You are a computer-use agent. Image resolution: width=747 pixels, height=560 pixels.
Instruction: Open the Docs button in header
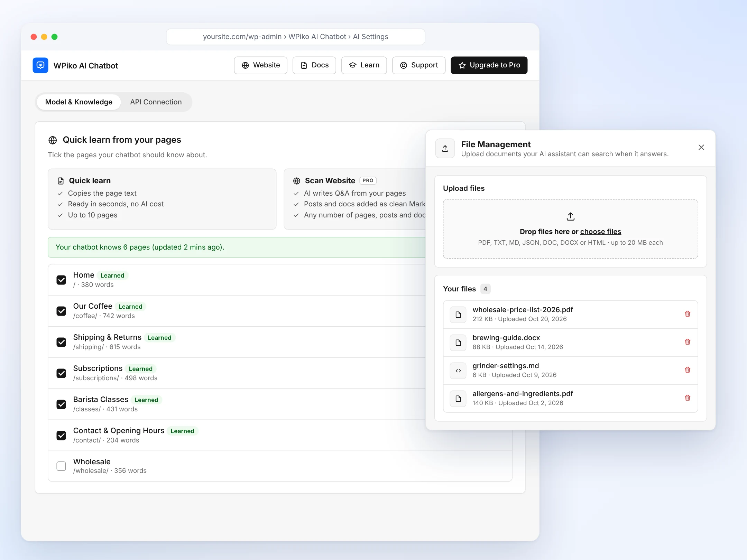point(314,65)
